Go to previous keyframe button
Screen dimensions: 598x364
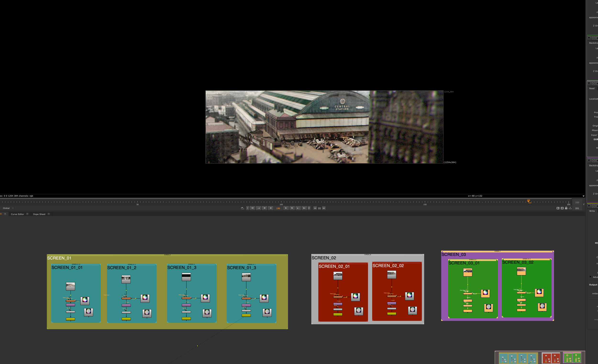pos(259,208)
